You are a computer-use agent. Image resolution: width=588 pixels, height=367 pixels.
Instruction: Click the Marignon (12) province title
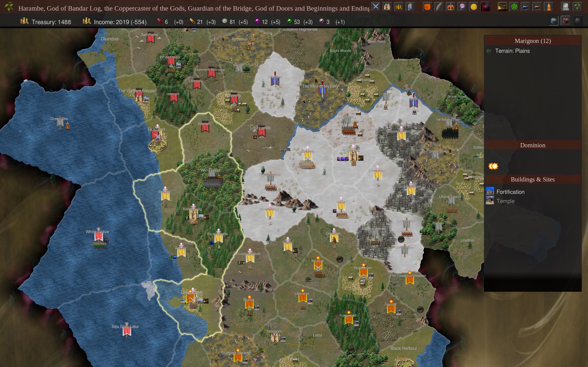click(532, 41)
